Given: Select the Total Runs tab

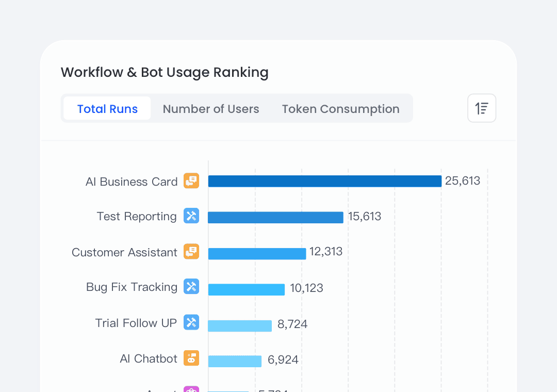Looking at the screenshot, I should tap(107, 109).
